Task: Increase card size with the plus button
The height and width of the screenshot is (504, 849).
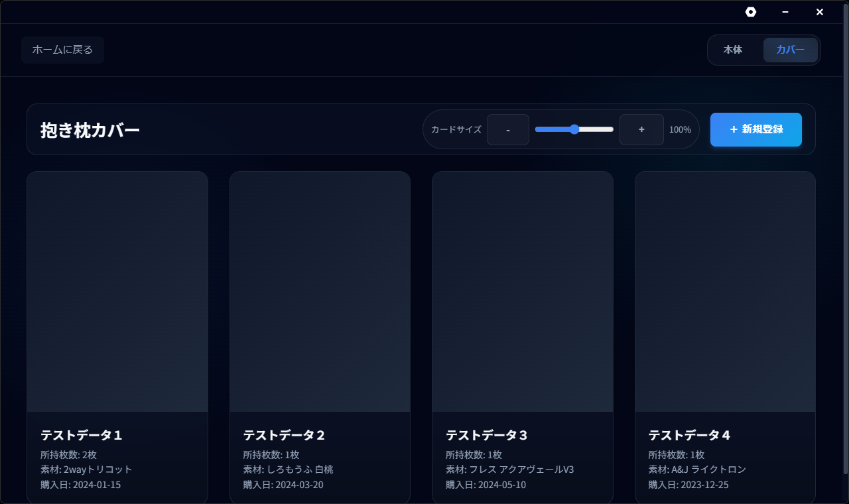Action: click(x=641, y=129)
